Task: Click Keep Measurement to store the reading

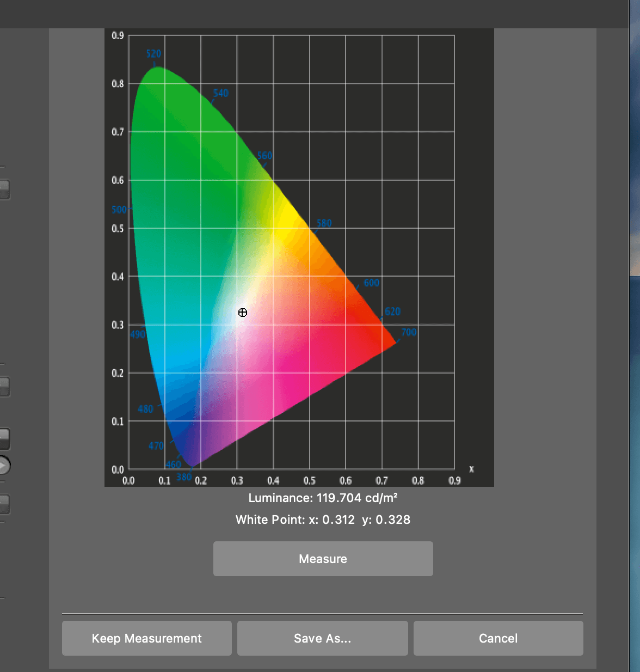Action: 146,638
